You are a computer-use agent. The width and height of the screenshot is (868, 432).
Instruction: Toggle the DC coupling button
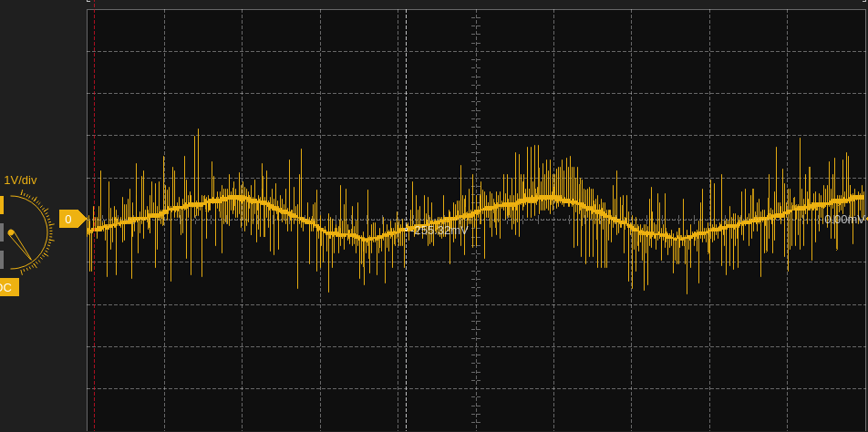coord(6,287)
